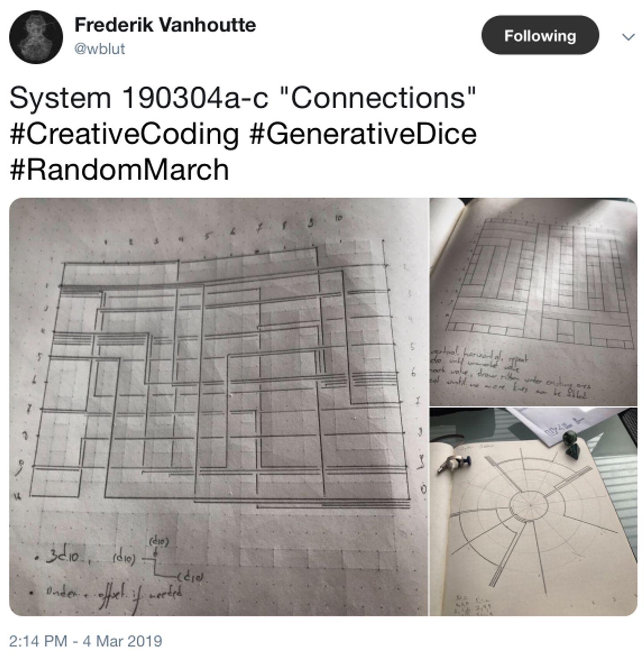Image resolution: width=644 pixels, height=653 pixels.
Task: Open the #RandomMarch hashtag feed
Action: click(119, 170)
